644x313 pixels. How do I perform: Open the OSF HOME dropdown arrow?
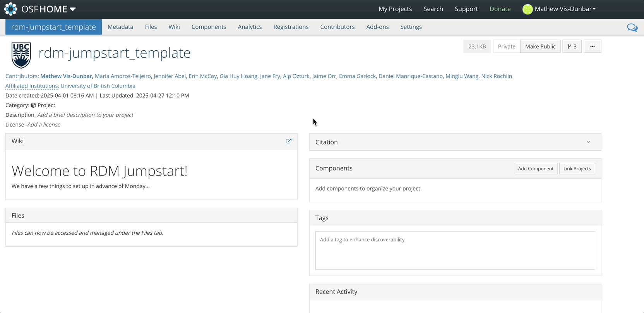coord(73,9)
